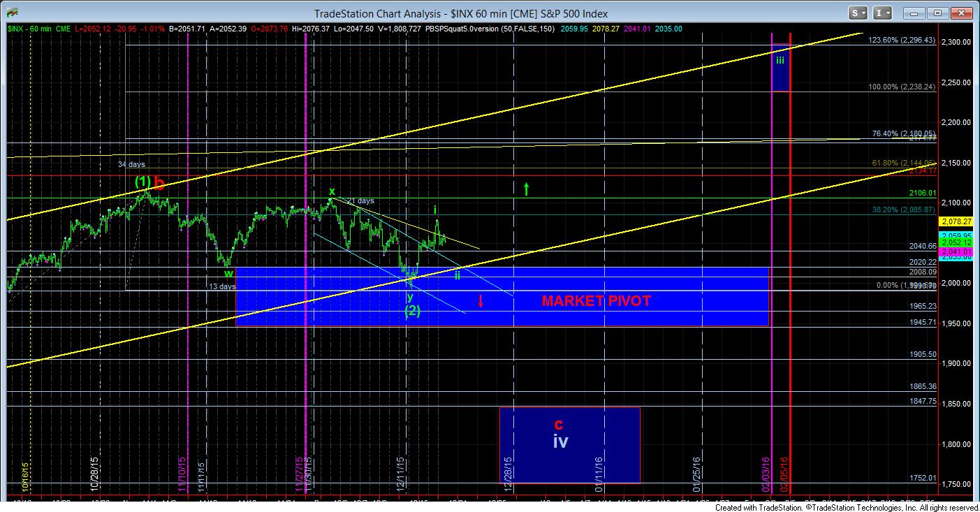Click the 61.80% Fibonacci extension label

[x=902, y=162]
